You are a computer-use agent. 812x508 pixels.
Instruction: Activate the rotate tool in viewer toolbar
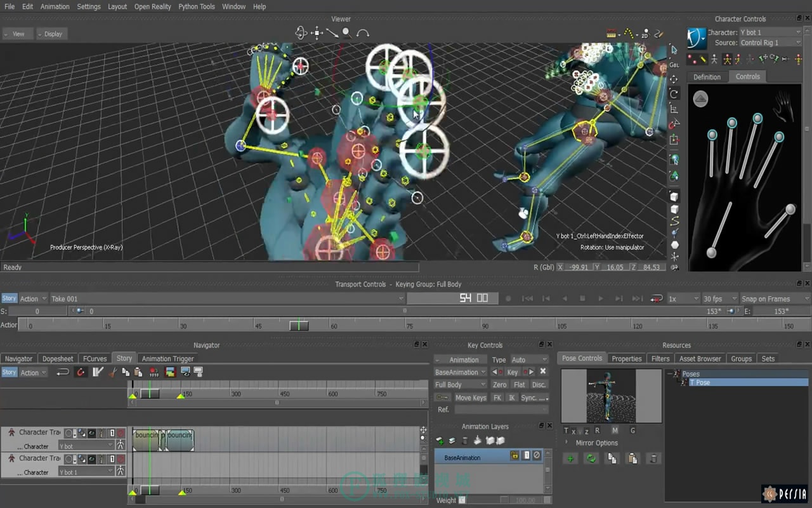pos(674,94)
